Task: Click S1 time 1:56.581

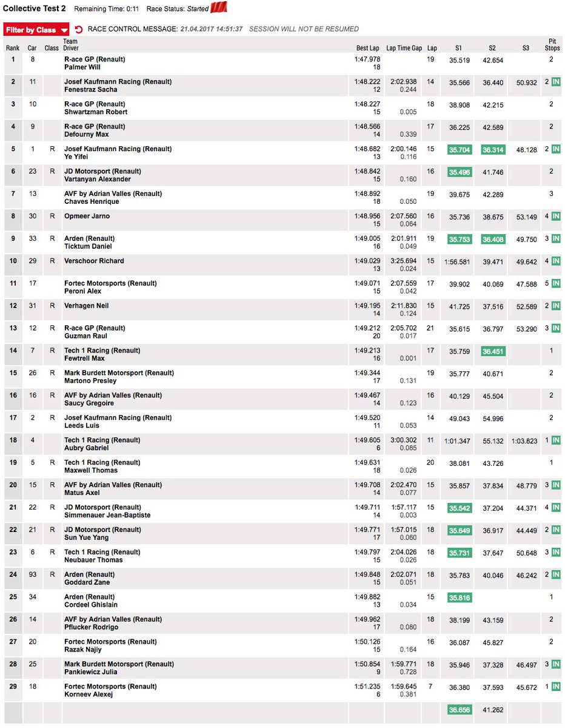Action: (458, 261)
